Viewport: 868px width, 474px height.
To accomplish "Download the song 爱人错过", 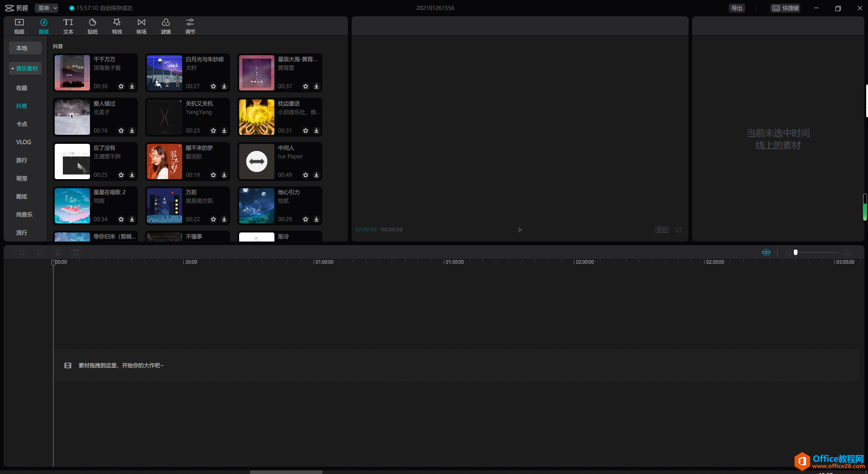I will (132, 131).
